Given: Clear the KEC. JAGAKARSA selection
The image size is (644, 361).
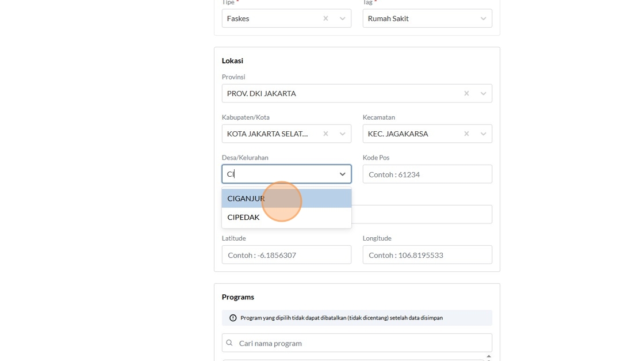Looking at the screenshot, I should (x=466, y=134).
